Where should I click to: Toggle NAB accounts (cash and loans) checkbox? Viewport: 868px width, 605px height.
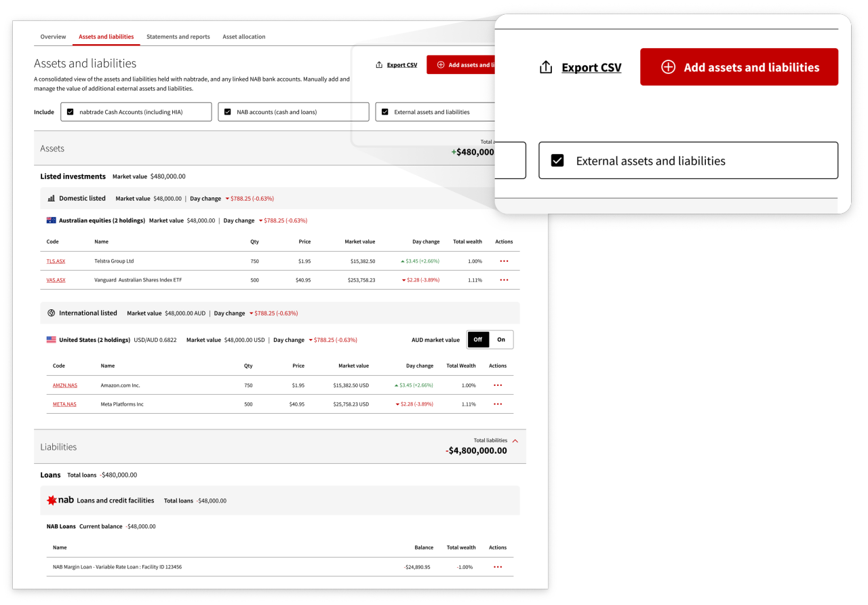(x=228, y=112)
